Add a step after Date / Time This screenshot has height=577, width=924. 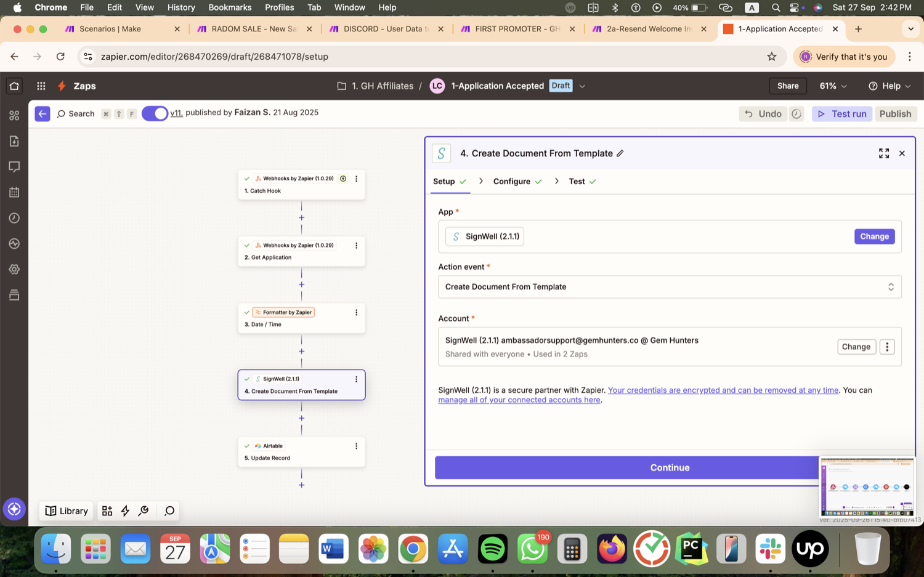[x=301, y=352]
